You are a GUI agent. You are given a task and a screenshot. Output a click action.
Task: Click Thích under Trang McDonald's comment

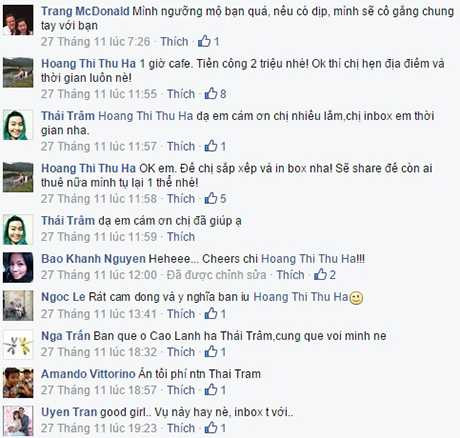[x=174, y=42]
